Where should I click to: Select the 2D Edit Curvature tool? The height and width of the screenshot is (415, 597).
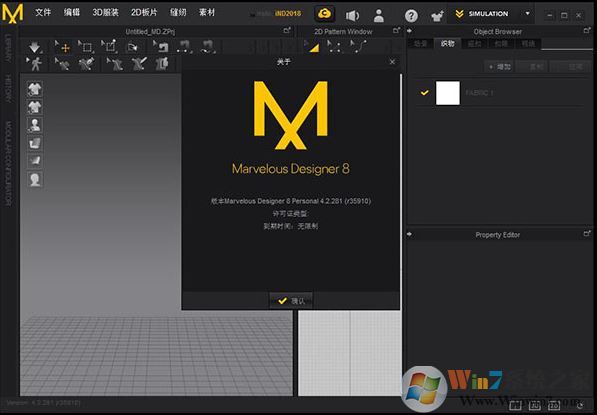(x=358, y=47)
